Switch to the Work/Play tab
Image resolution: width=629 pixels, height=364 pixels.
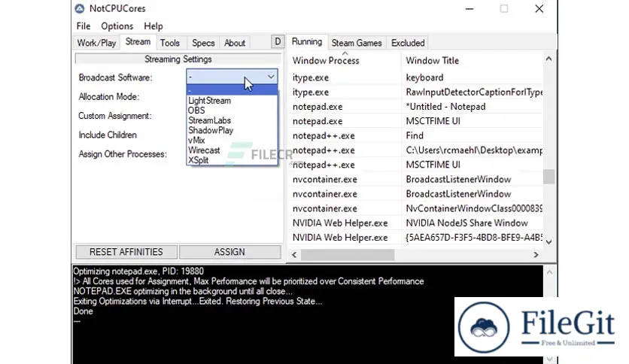pyautogui.click(x=96, y=43)
